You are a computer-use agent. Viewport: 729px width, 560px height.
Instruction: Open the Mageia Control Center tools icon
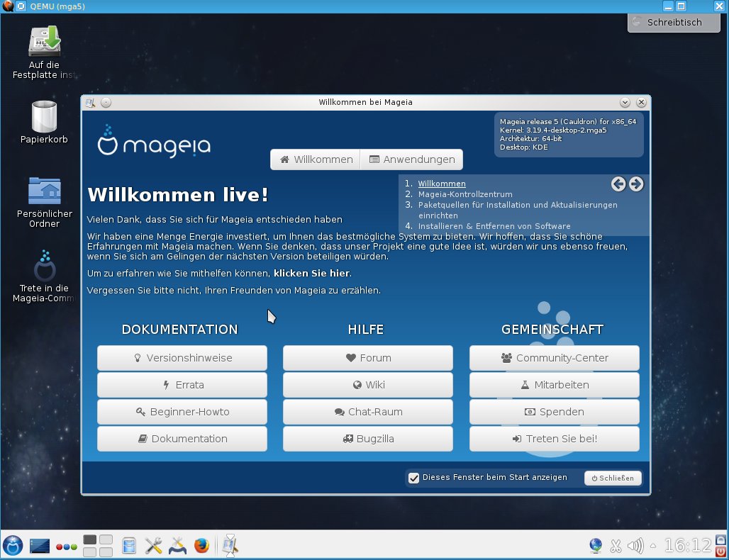tap(154, 545)
